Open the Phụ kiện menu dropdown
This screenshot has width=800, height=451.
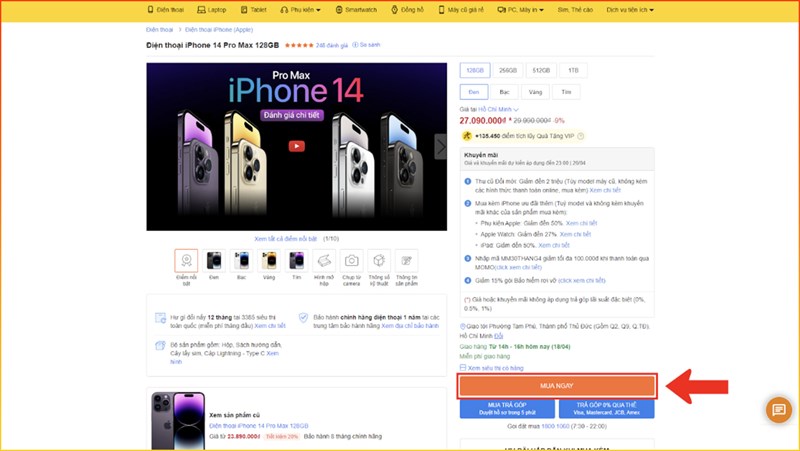pos(301,10)
